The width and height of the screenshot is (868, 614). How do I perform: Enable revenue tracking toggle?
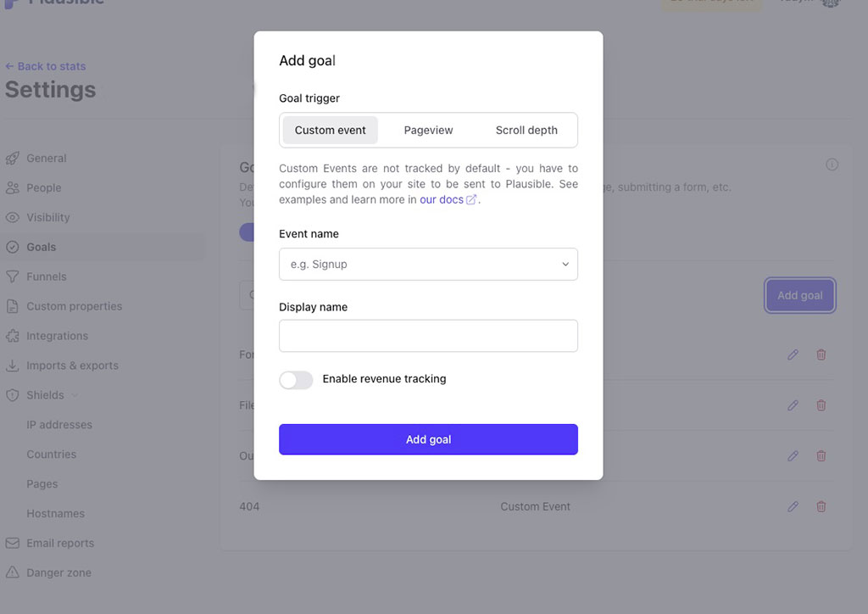pos(296,380)
